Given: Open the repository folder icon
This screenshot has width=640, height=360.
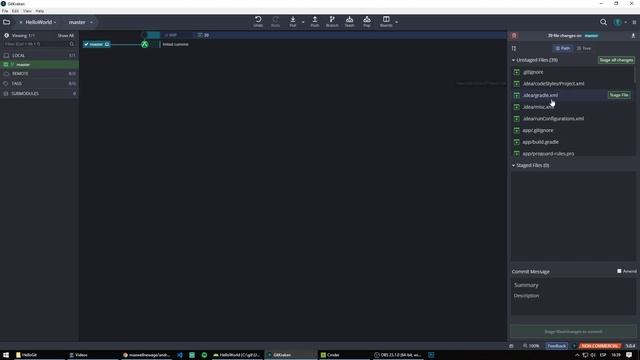Looking at the screenshot, I should (7, 22).
